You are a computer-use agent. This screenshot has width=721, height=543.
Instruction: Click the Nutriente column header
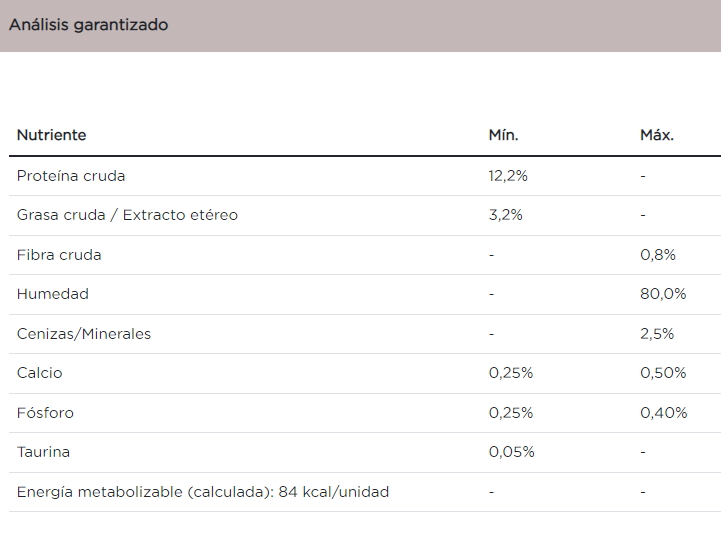52,135
